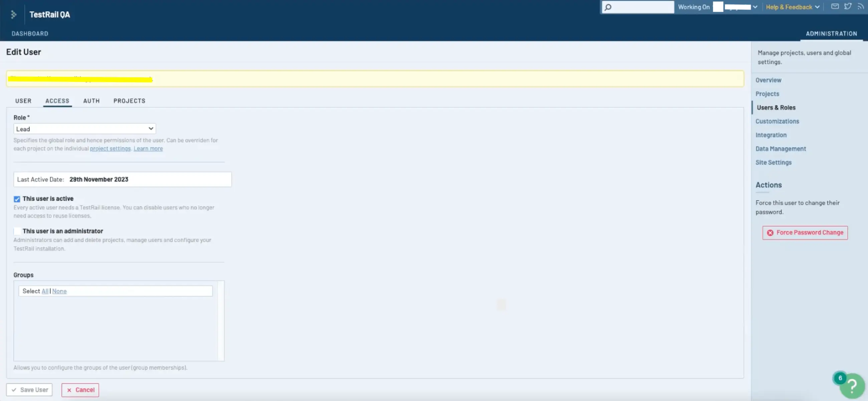
Task: Open the Working On project dropdown
Action: (x=735, y=7)
